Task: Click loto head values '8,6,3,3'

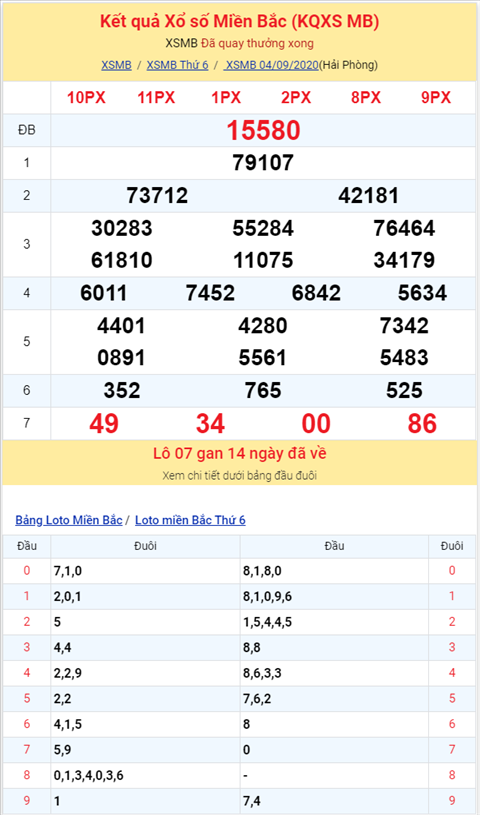Action: click(262, 673)
